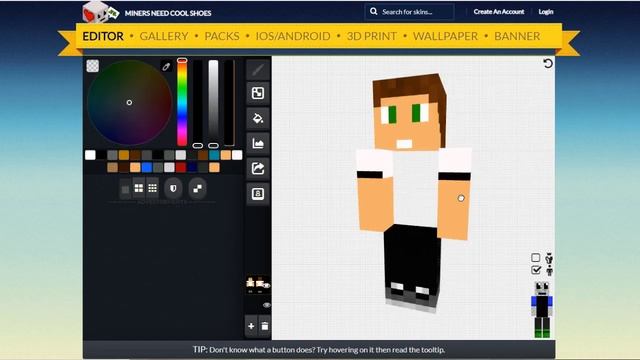This screenshot has width=640, height=360.
Task: Select the paint bucket fill tool
Action: (x=258, y=119)
